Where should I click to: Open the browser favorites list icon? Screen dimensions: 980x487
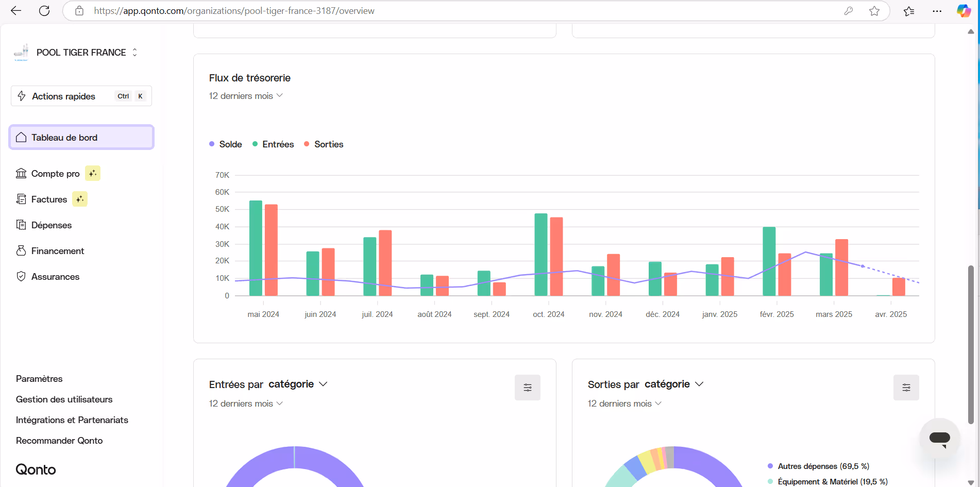[x=909, y=11]
